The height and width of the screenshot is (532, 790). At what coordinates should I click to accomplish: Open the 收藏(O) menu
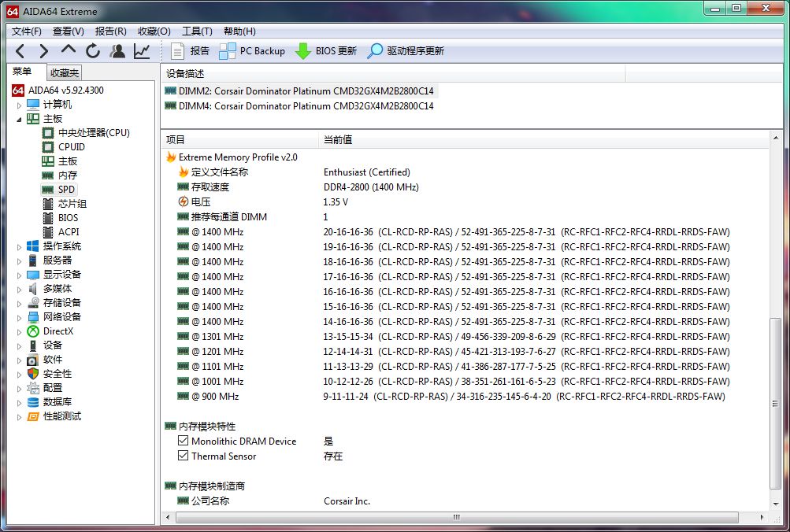pos(154,31)
